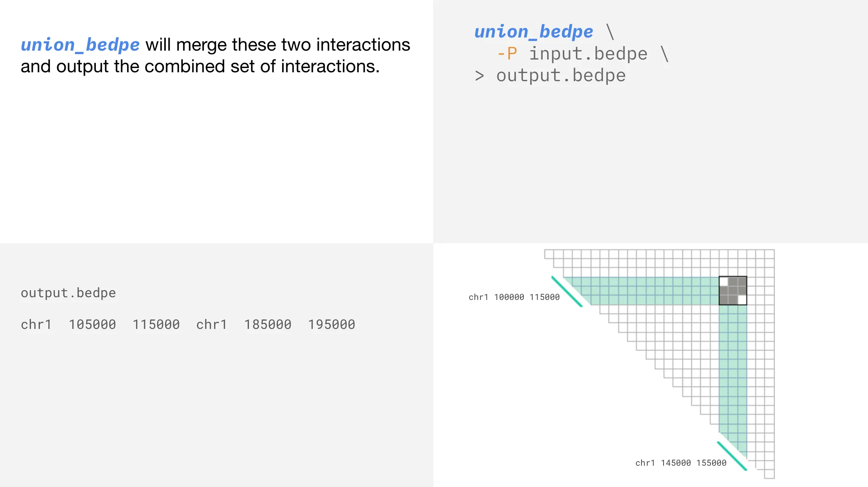
Task: Click the 105000 start coordinate
Action: [92, 324]
